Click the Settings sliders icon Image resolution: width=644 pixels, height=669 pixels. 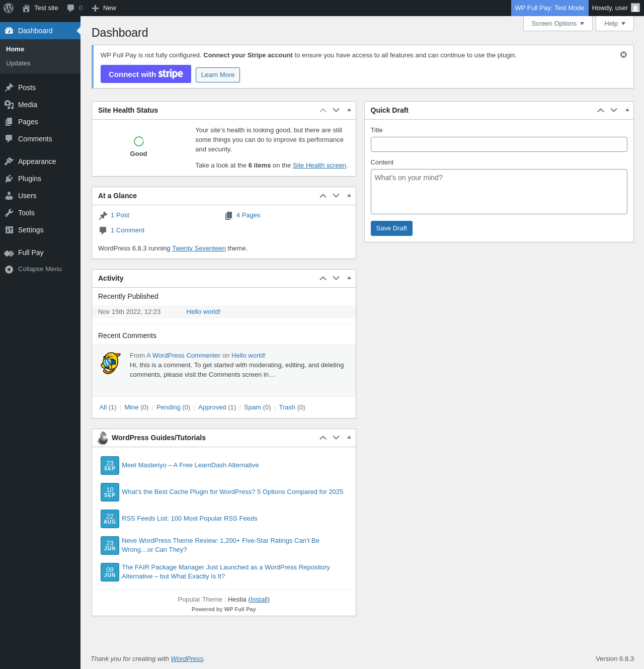point(9,230)
